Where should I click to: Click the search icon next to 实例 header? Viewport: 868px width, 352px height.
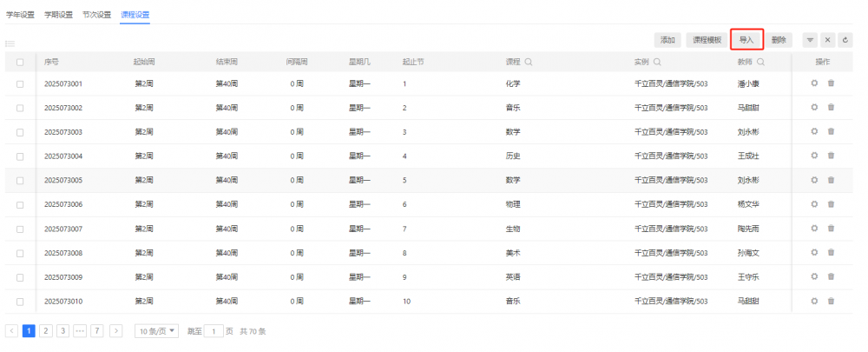click(x=657, y=62)
